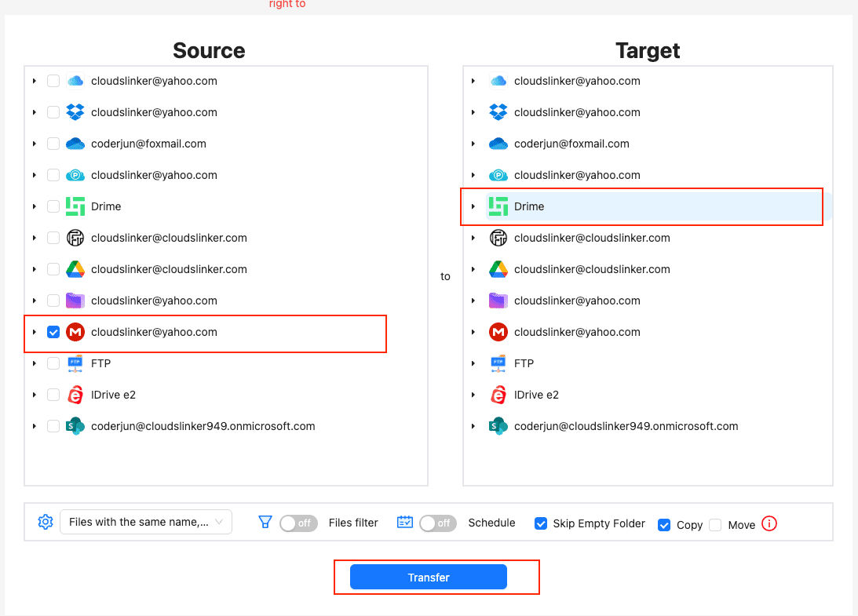The width and height of the screenshot is (858, 616).
Task: Enable the Schedule toggle switch
Action: point(437,523)
